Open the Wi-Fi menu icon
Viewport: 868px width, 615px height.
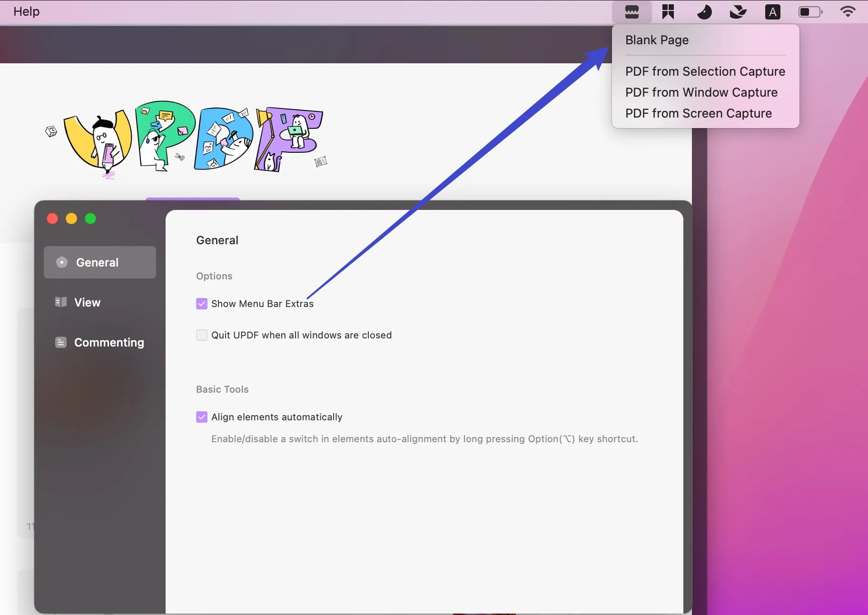[x=848, y=11]
